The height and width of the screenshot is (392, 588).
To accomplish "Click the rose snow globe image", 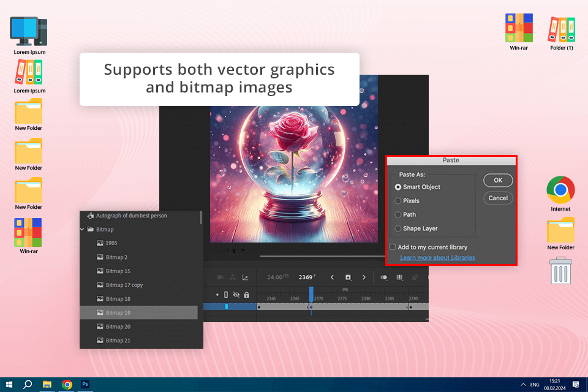I will 293,174.
